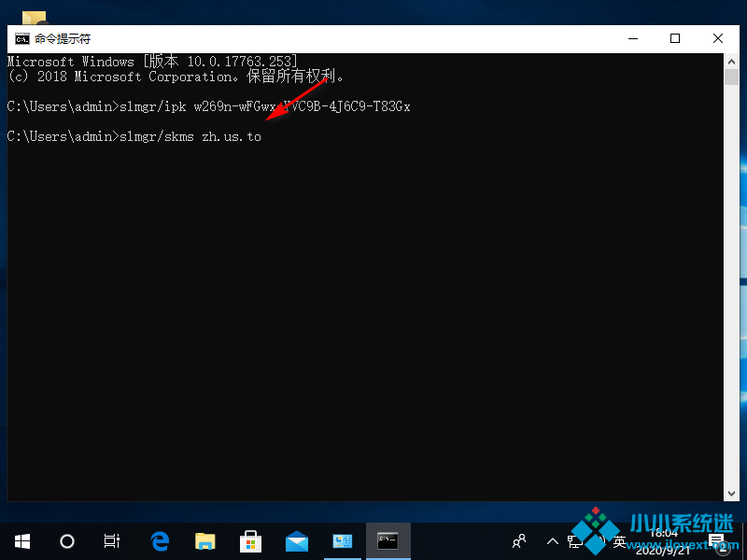Open Task View on the taskbar
The width and height of the screenshot is (747, 560).
[x=111, y=541]
